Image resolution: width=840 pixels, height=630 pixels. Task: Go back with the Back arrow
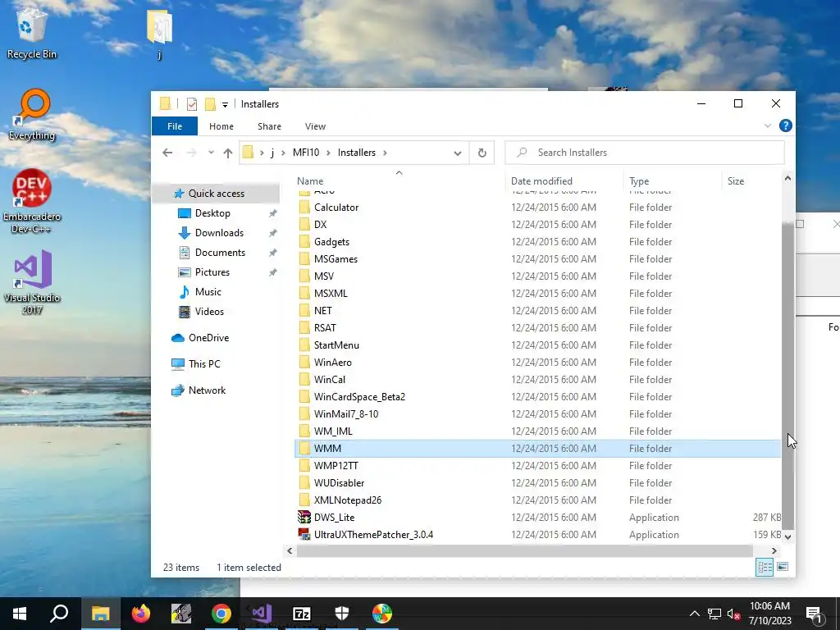(x=167, y=153)
